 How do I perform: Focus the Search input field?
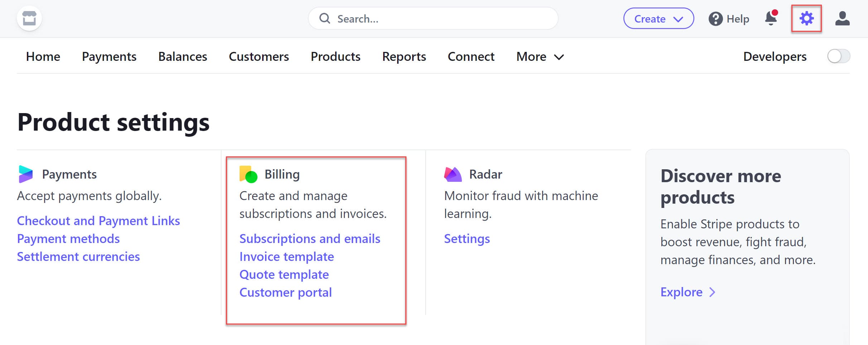pos(433,19)
